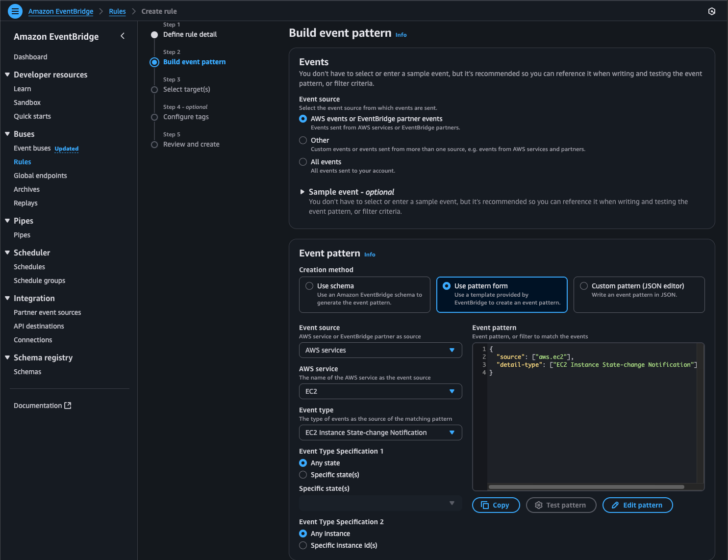
Task: Select the Other event source radio button
Action: (x=303, y=140)
